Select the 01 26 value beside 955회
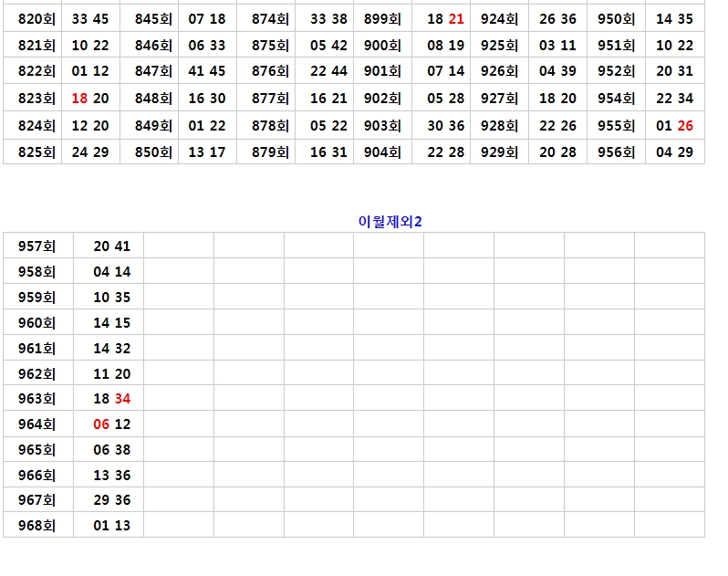The height and width of the screenshot is (576, 728). (674, 126)
